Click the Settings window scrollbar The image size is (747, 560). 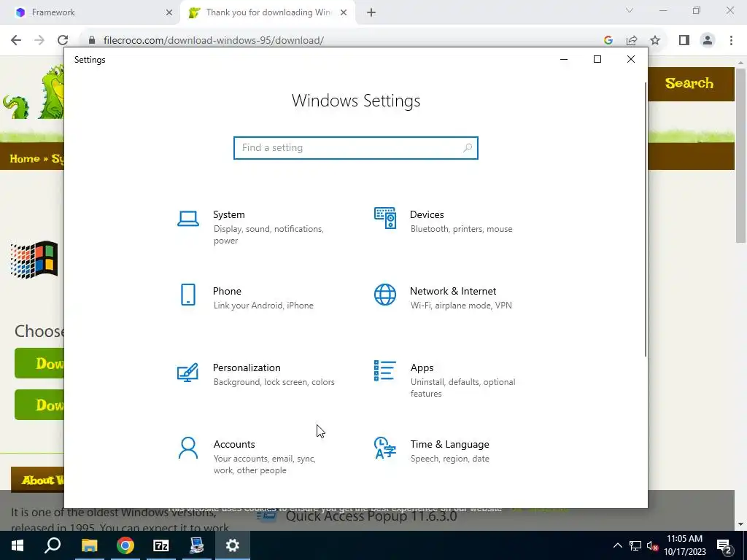click(646, 219)
